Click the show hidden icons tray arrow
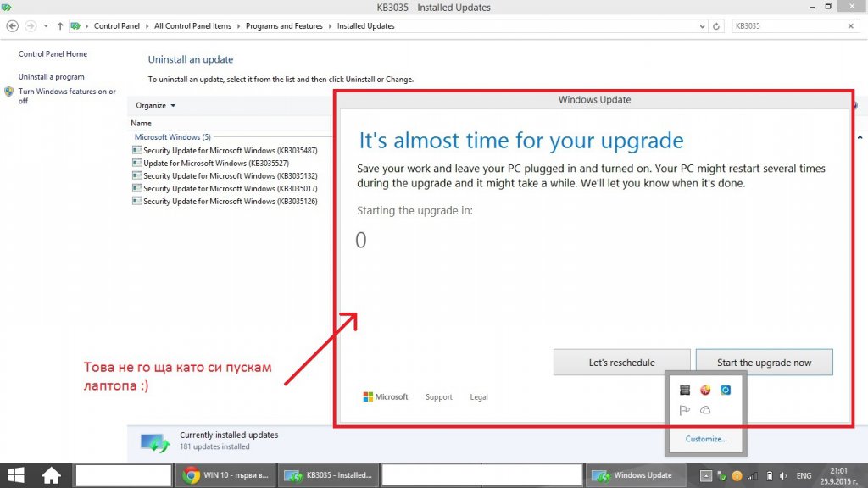 point(706,476)
